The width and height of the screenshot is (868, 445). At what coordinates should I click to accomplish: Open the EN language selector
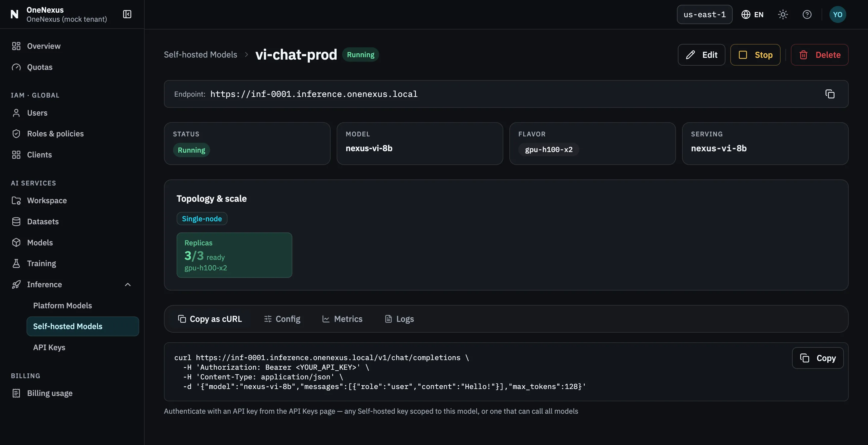click(753, 14)
